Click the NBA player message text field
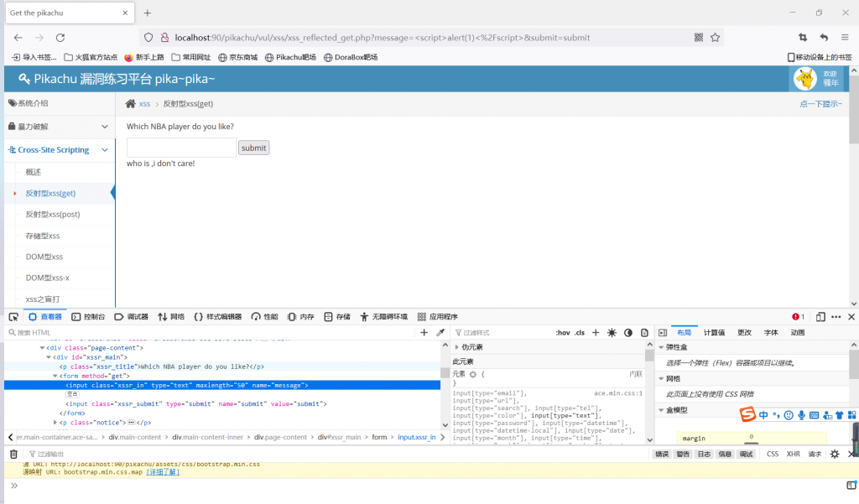 pyautogui.click(x=181, y=148)
